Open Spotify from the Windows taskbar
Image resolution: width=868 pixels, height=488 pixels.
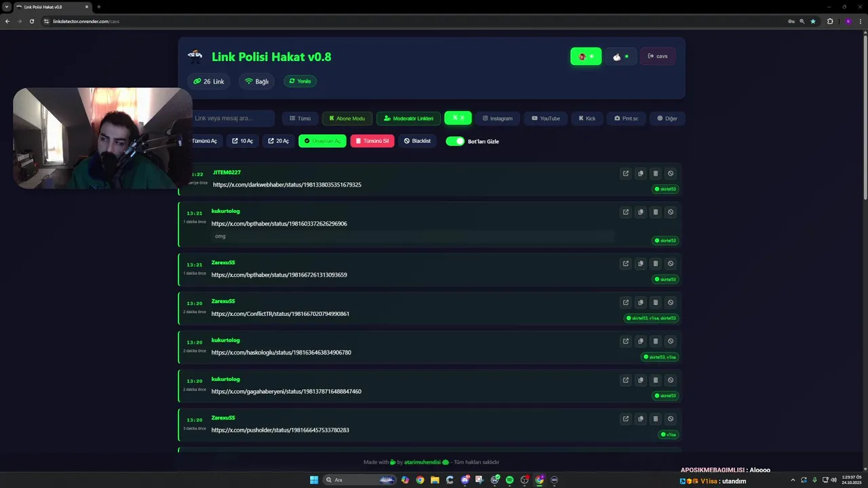(509, 480)
